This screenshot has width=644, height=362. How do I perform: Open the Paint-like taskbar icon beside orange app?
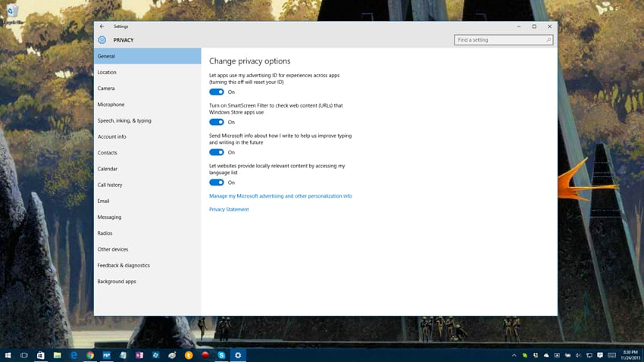coord(172,355)
